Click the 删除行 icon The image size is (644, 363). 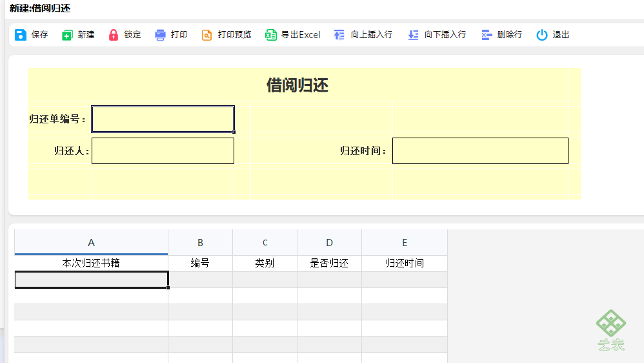click(487, 35)
